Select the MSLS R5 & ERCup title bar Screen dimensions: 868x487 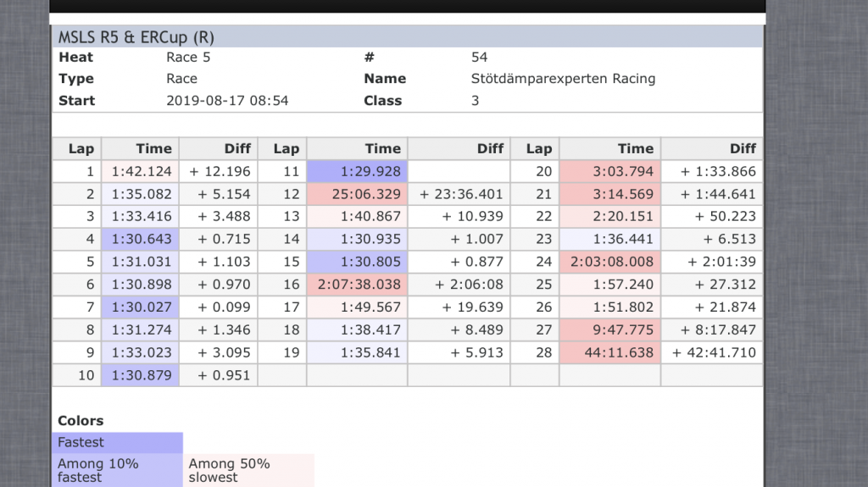coord(408,37)
